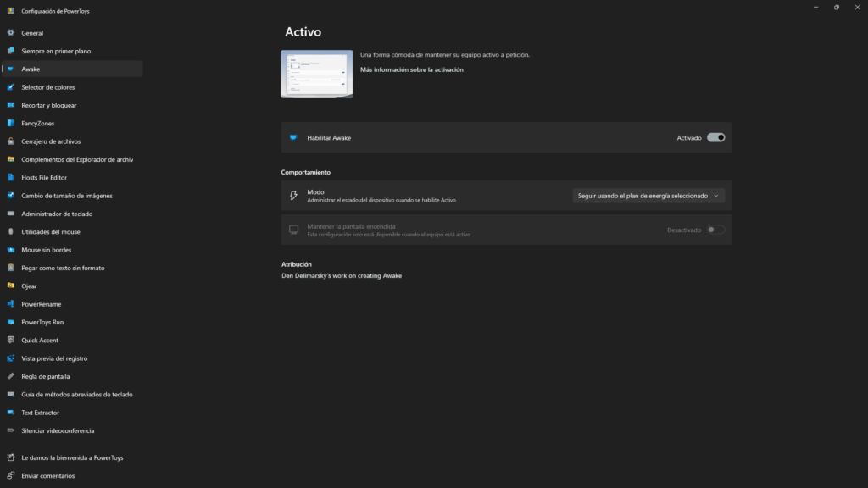Click the Silenciar videoconferencia camera icon
Image resolution: width=868 pixels, height=488 pixels.
coord(10,430)
